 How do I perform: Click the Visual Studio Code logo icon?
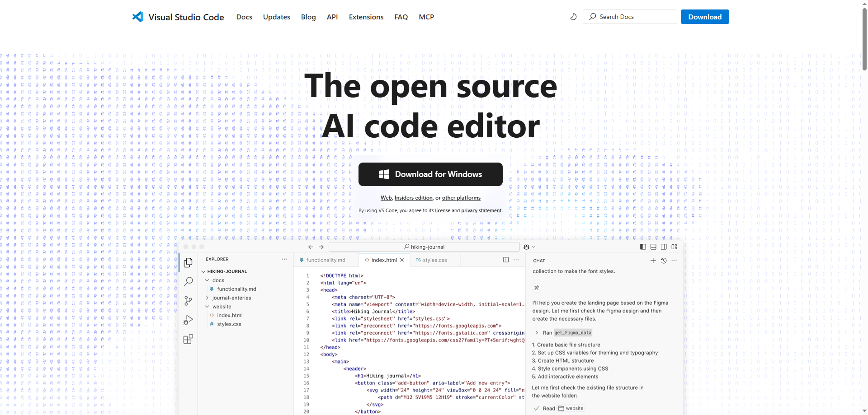[x=138, y=17]
